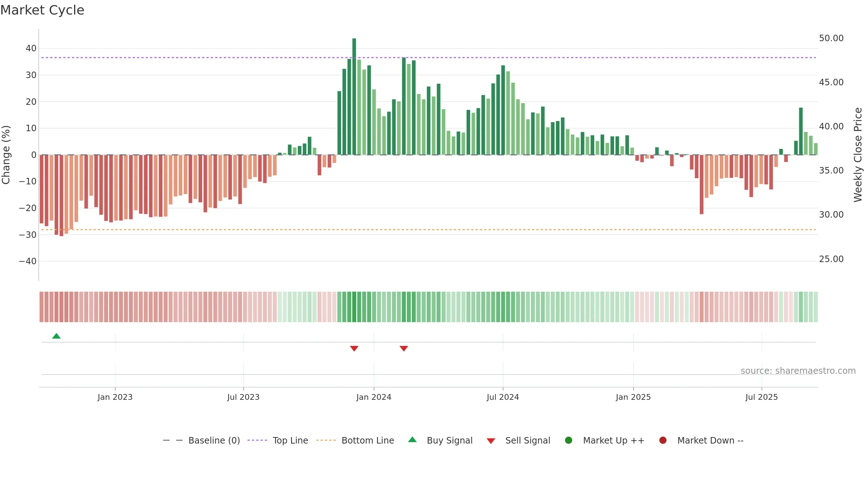The height and width of the screenshot is (488, 868).
Task: Toggle Bottom Line legend entry
Action: [x=355, y=441]
